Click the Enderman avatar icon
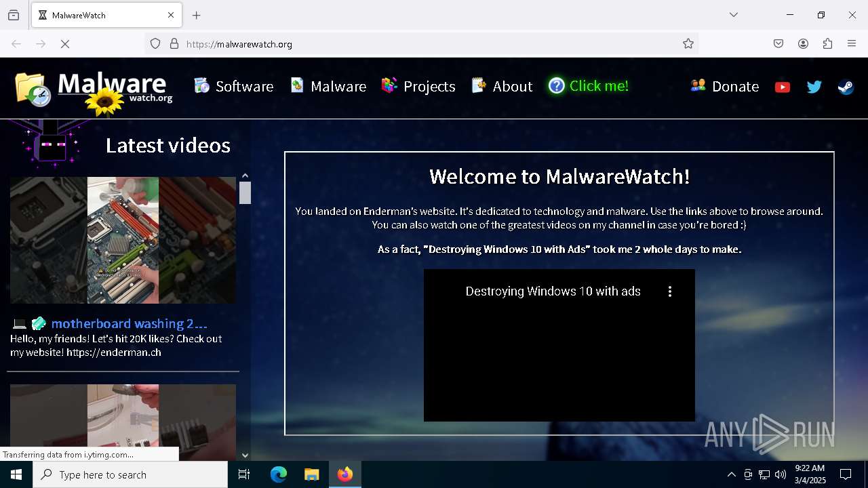 (52, 143)
